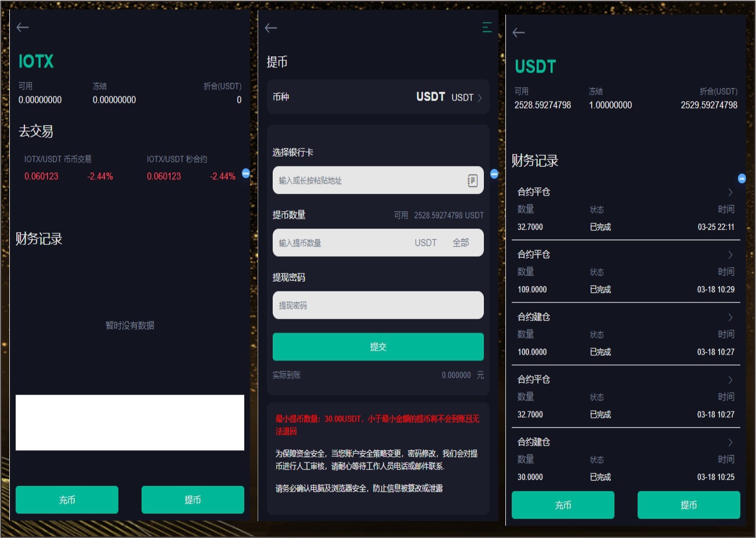Expand the 合约平仓 record with amount 109.0000
Viewport: 756px width, 538px height.
(x=730, y=255)
